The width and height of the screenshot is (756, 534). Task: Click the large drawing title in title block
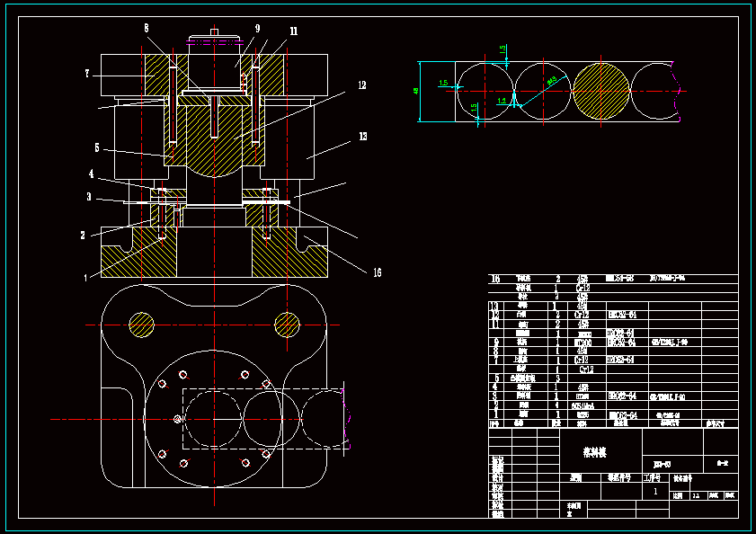tap(595, 452)
